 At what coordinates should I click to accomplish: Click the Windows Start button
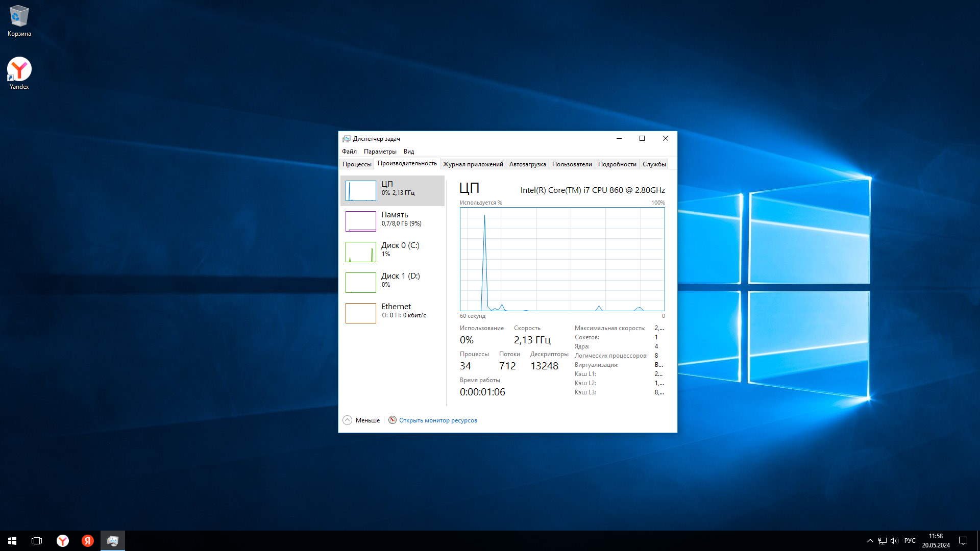click(x=12, y=540)
